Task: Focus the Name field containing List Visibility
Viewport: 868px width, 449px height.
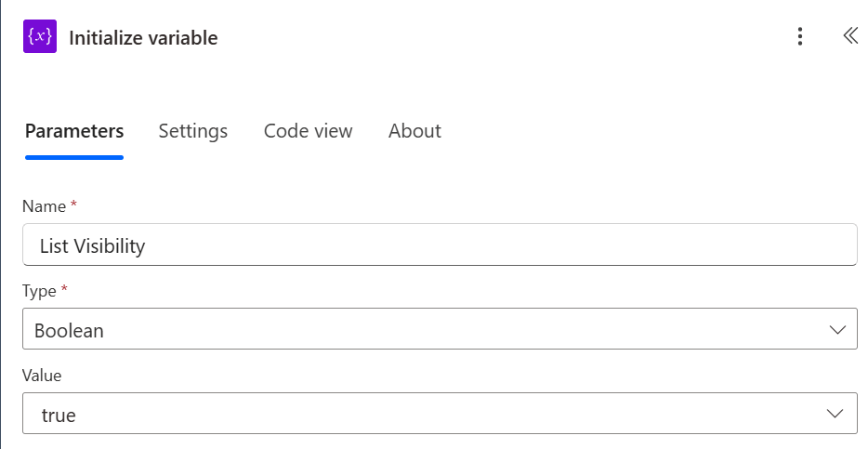Action: coord(439,245)
